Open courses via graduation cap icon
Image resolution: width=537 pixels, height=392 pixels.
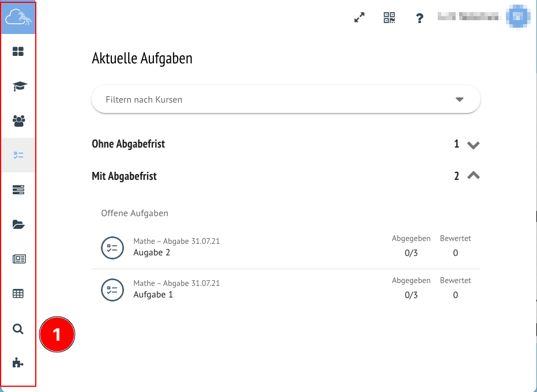18,86
